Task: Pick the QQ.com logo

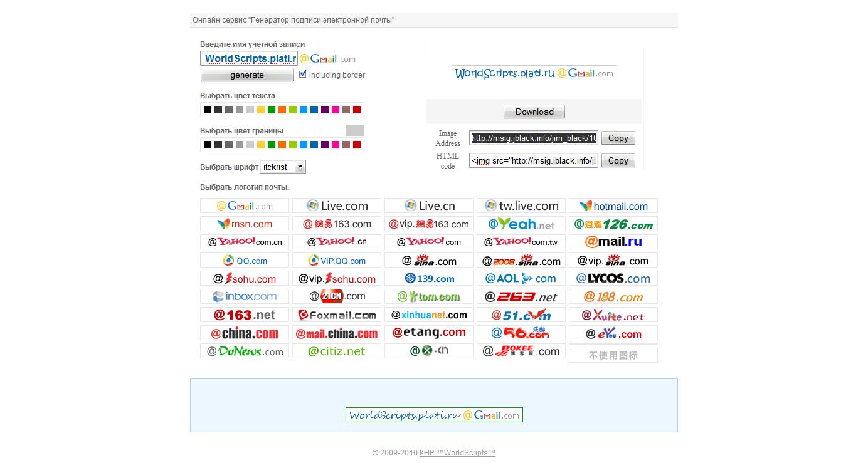Action: pos(245,261)
